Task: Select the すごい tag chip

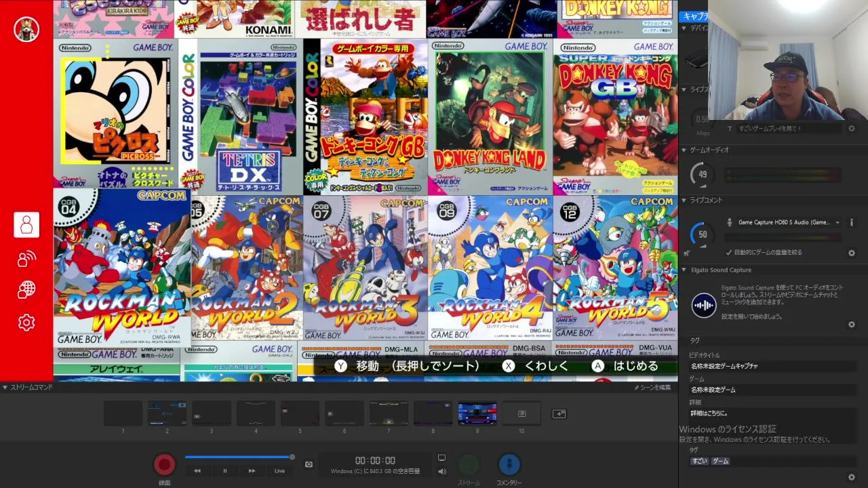Action: point(699,461)
